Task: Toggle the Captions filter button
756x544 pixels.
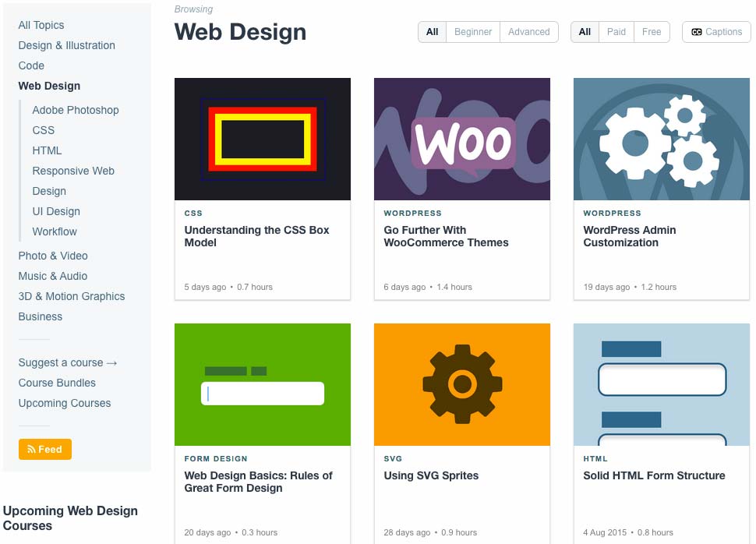Action: [x=716, y=32]
